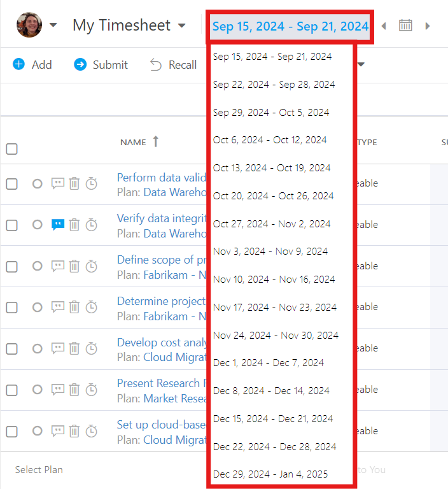Select status circle on Perform data validation row

(37, 183)
